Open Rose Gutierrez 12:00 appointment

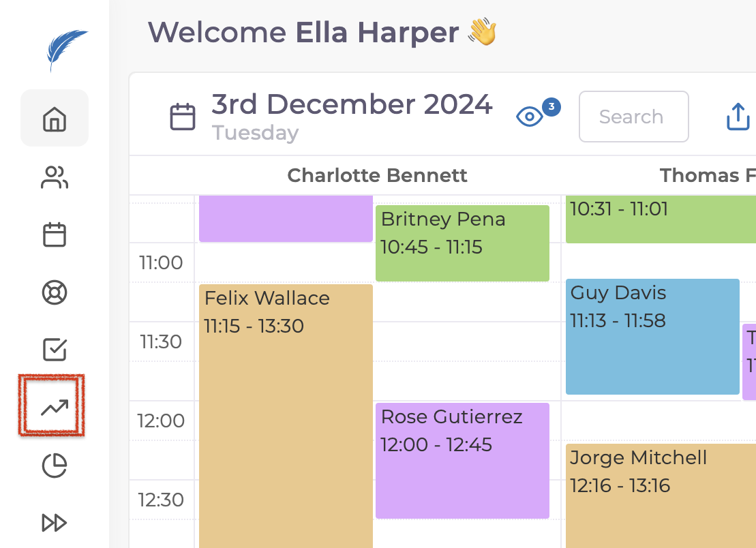point(462,459)
